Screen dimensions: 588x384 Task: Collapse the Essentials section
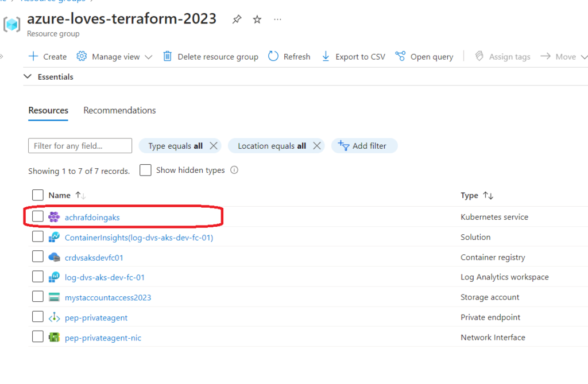(28, 76)
